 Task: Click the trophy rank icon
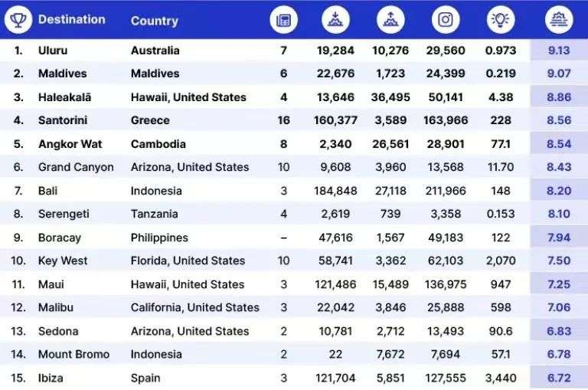(x=18, y=20)
